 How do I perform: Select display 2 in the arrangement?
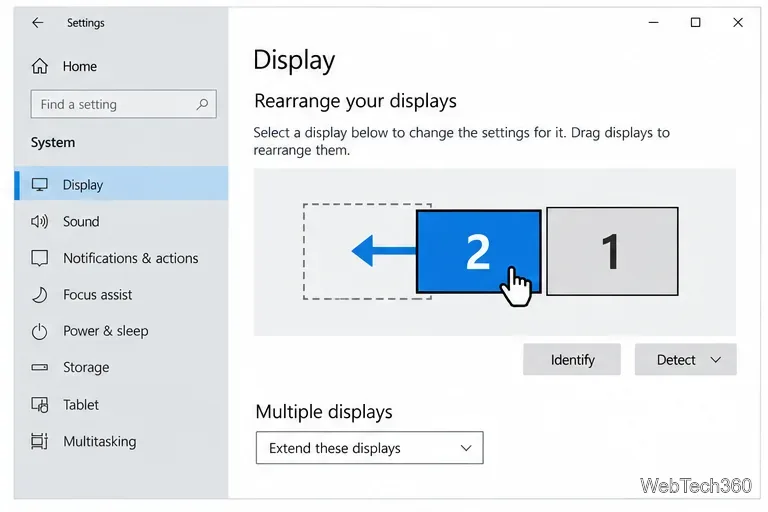pos(479,252)
